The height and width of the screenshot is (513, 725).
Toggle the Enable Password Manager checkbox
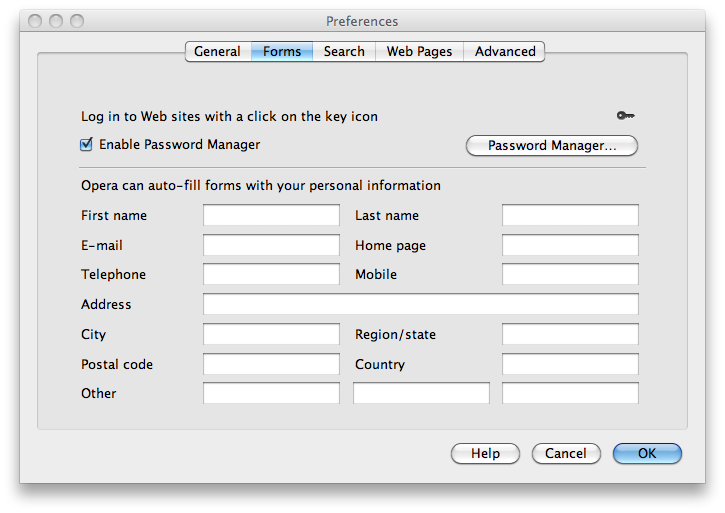click(86, 145)
